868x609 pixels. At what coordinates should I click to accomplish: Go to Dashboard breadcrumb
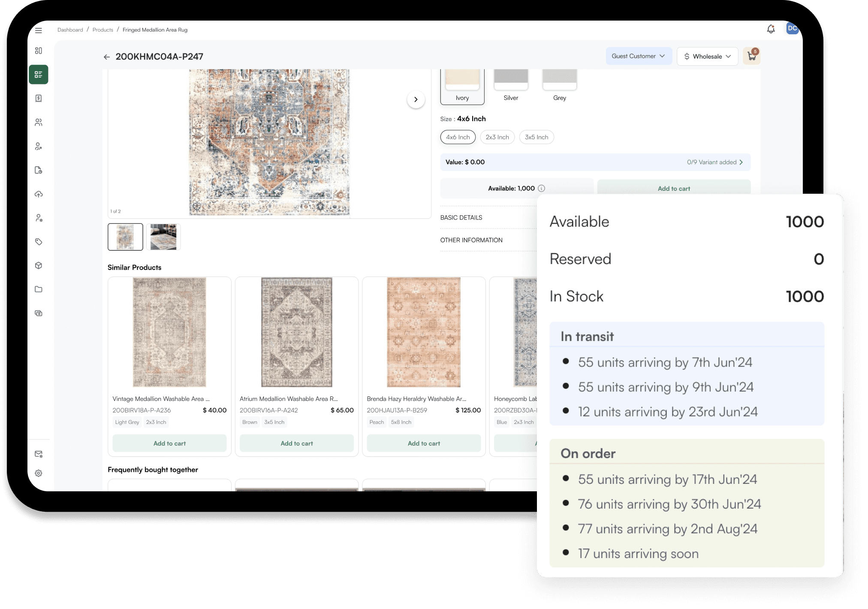70,30
